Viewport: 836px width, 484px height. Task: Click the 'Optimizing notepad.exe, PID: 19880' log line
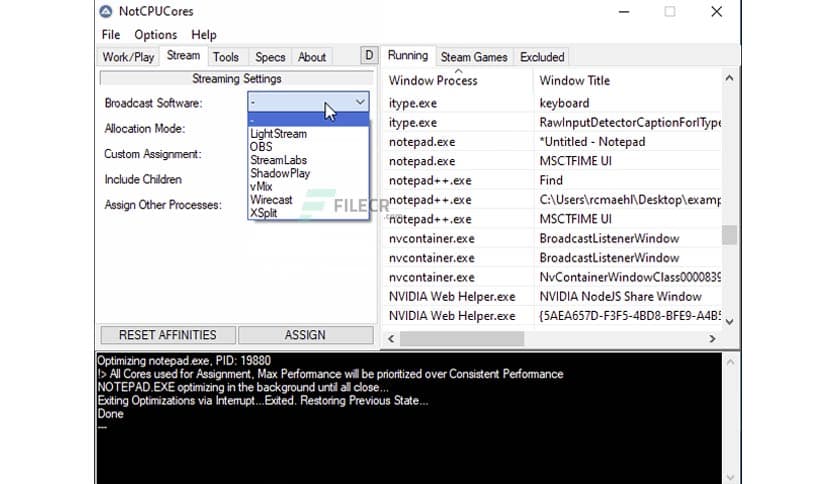184,361
